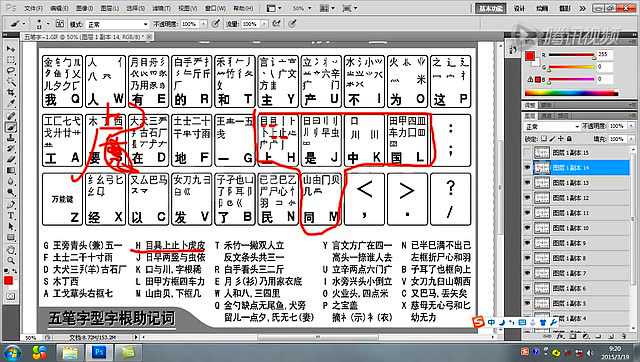
Task: Select the Crop tool
Action: (11, 93)
